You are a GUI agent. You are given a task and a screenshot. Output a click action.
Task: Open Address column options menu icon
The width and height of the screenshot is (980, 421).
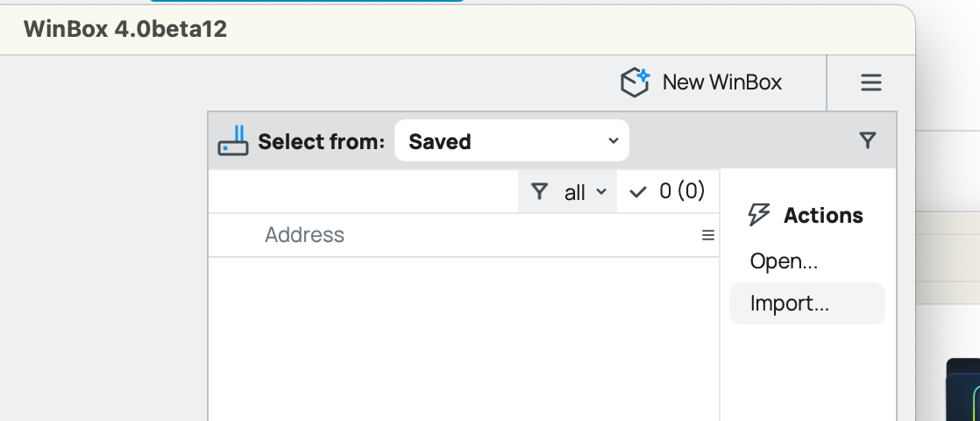pyautogui.click(x=708, y=235)
